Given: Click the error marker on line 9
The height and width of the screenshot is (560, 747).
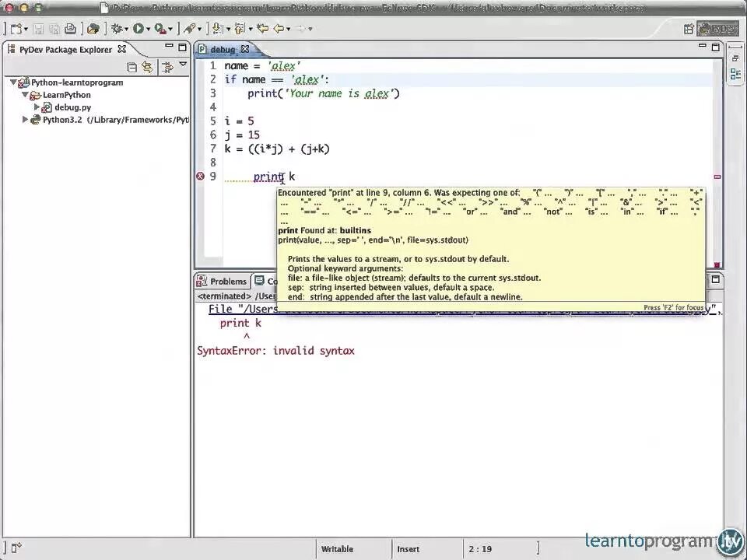Looking at the screenshot, I should click(x=200, y=177).
